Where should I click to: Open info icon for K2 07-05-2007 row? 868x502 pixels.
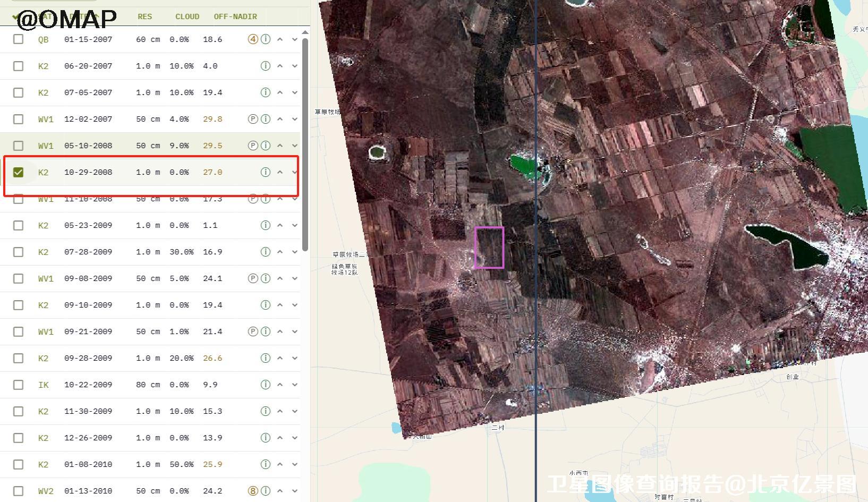pyautogui.click(x=266, y=92)
